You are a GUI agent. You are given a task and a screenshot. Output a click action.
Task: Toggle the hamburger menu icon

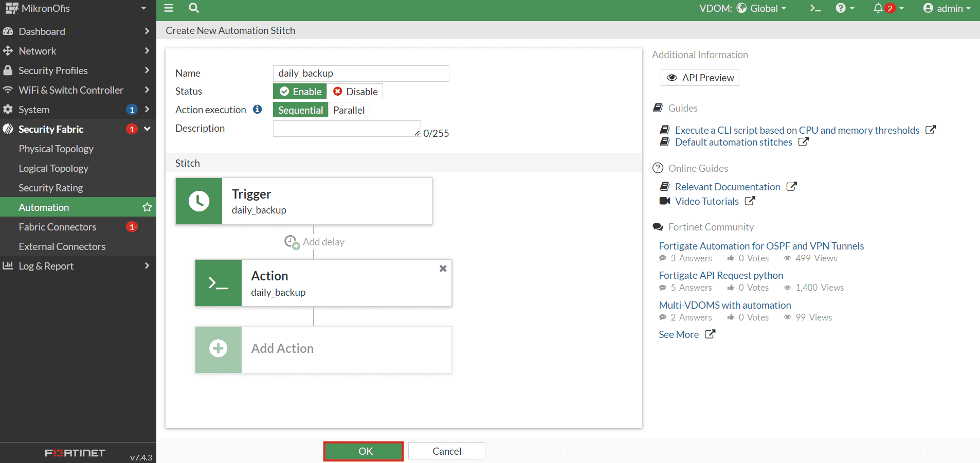pyautogui.click(x=169, y=8)
